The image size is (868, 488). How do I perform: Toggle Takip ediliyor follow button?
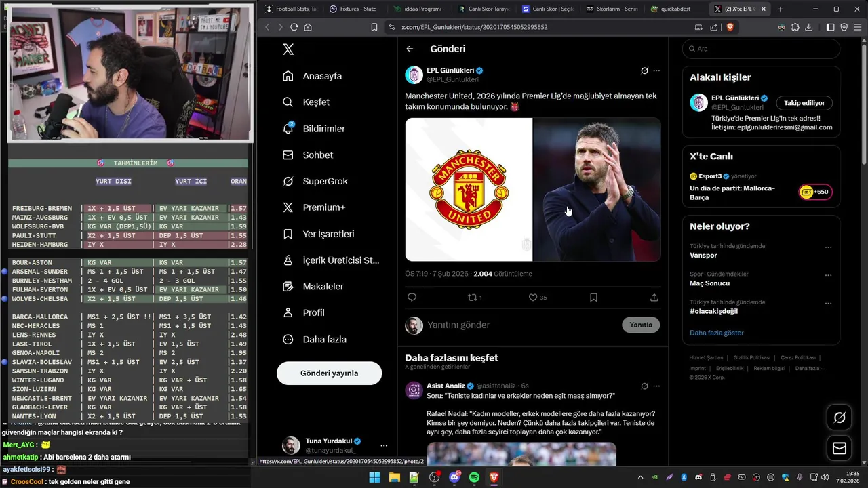click(x=804, y=103)
